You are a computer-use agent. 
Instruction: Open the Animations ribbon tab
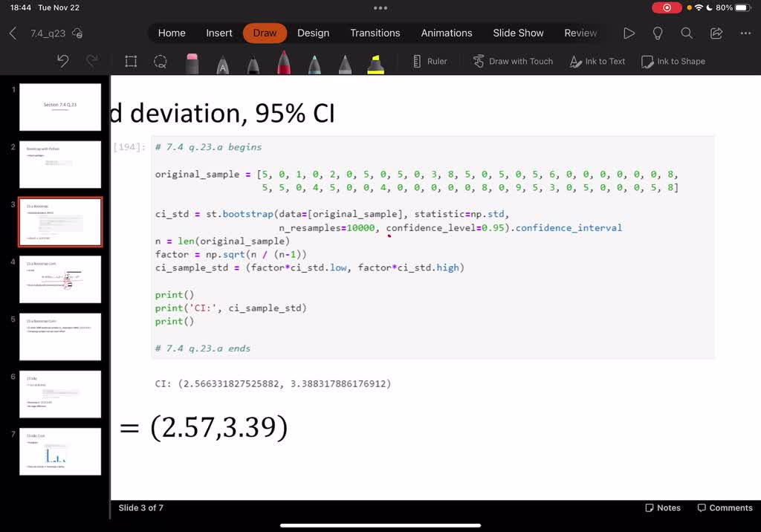(x=446, y=33)
